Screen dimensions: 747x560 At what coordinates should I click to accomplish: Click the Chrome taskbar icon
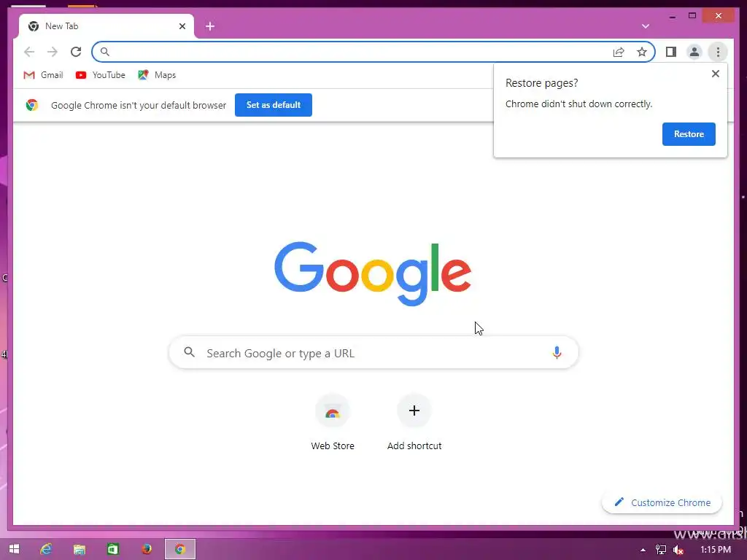click(180, 549)
